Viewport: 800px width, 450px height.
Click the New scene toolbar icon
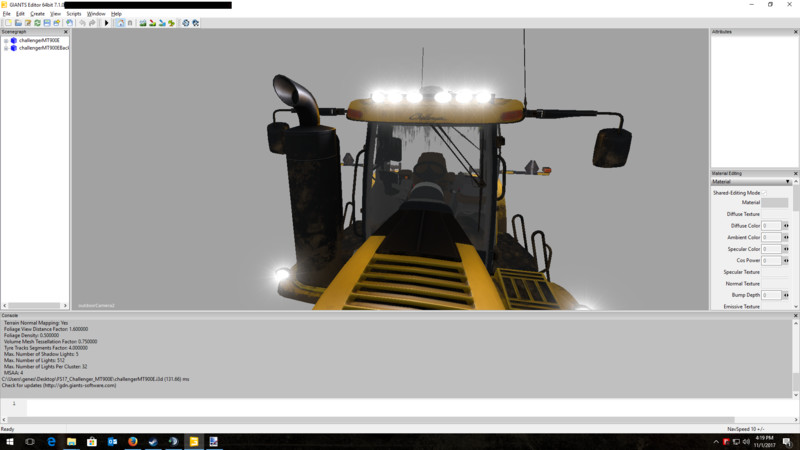pyautogui.click(x=7, y=23)
